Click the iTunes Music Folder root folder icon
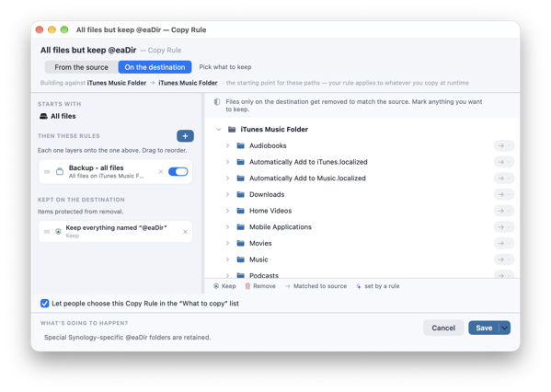 point(232,130)
